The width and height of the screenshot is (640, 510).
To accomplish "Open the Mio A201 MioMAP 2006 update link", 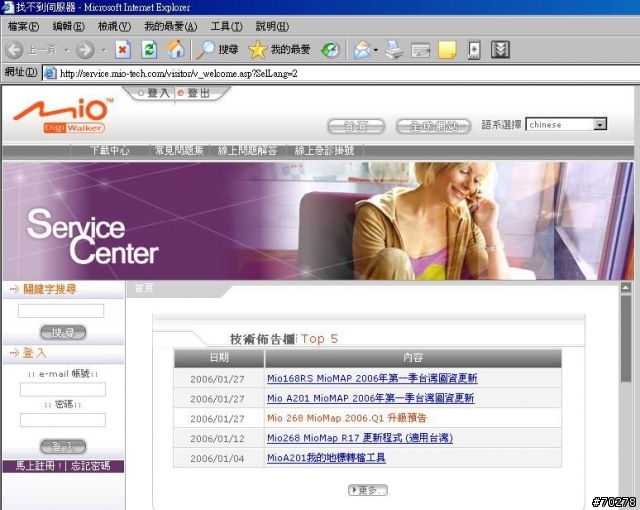I will pyautogui.click(x=371, y=398).
